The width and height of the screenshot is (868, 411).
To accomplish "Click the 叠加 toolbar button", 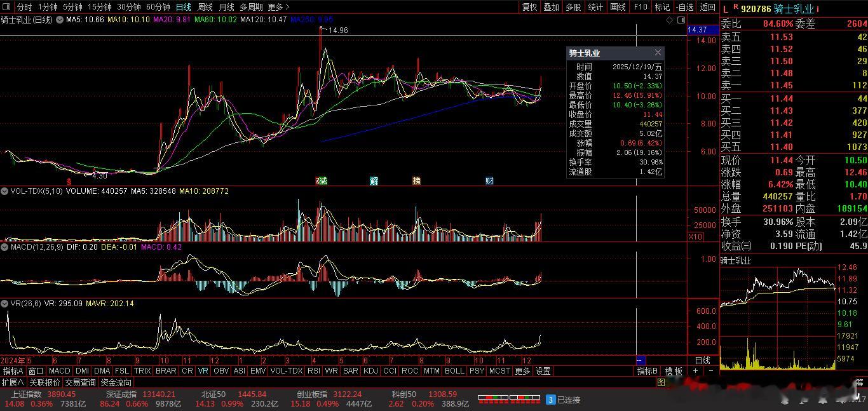I will pos(551,7).
